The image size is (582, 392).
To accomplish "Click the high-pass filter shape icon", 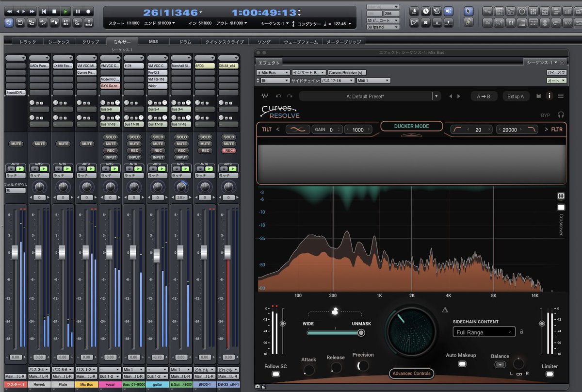I will [x=457, y=130].
